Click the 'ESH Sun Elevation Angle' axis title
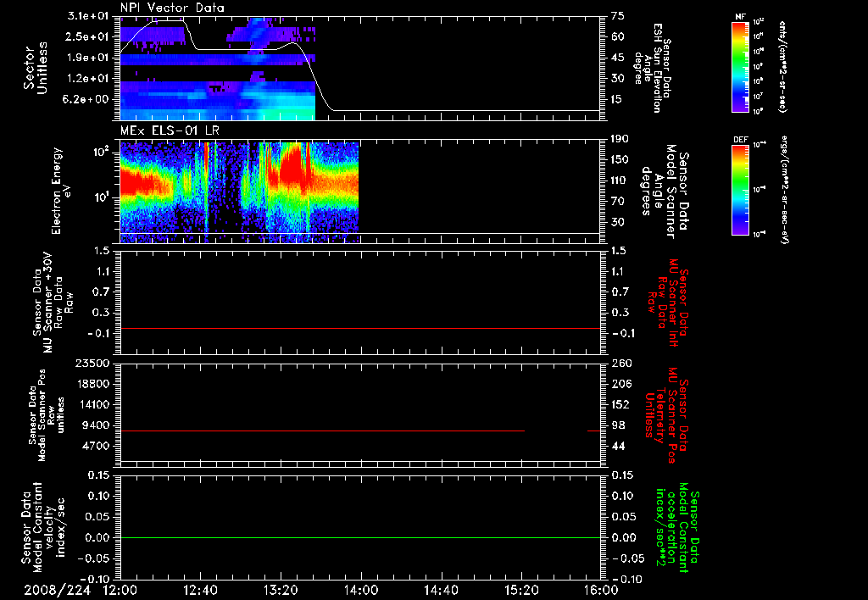Viewport: 868px width, 600px height. click(652, 68)
